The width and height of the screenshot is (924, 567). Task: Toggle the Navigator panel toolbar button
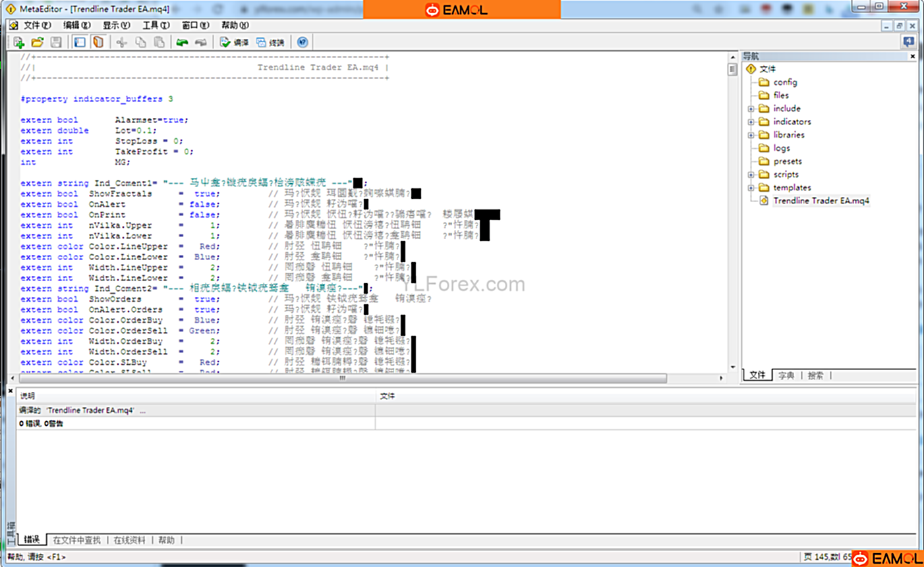[x=80, y=42]
